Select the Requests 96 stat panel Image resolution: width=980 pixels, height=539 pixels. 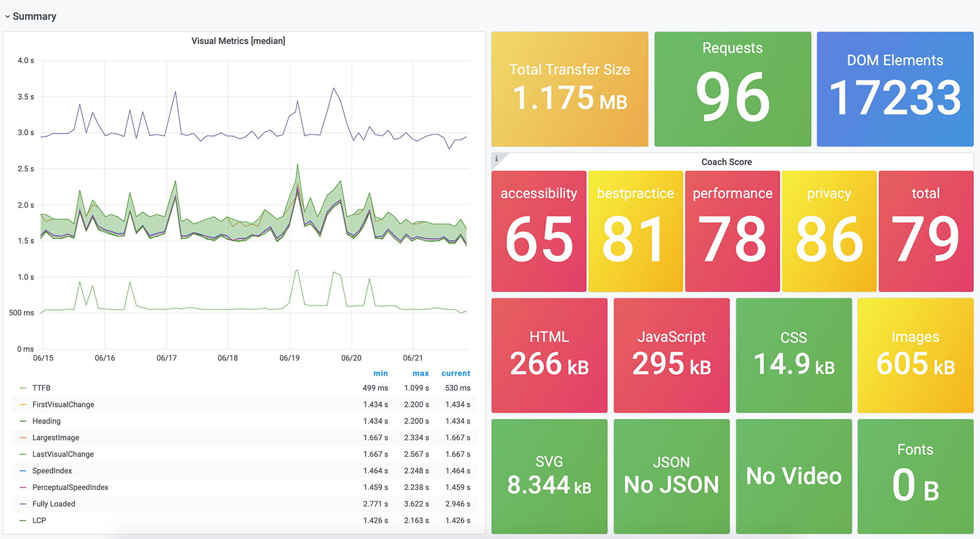click(x=733, y=89)
